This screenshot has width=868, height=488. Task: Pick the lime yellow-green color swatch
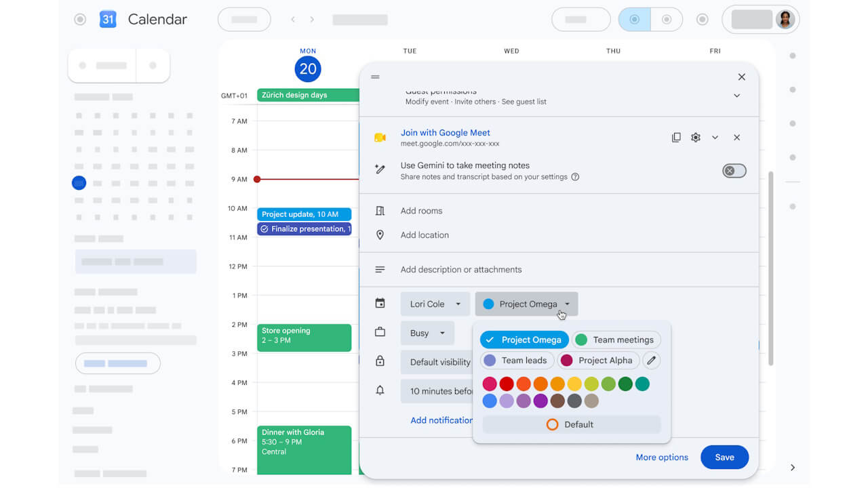pyautogui.click(x=591, y=384)
